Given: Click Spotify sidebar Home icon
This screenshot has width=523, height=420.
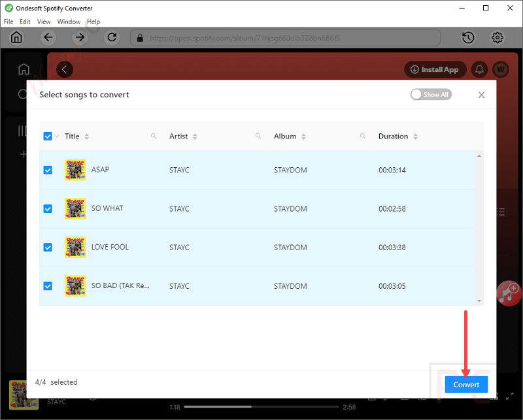Looking at the screenshot, I should pyautogui.click(x=24, y=69).
